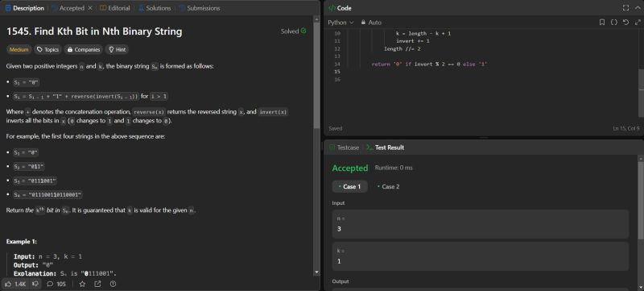Click the thumbs-down dislike icon
This screenshot has height=291, width=644.
tap(35, 284)
